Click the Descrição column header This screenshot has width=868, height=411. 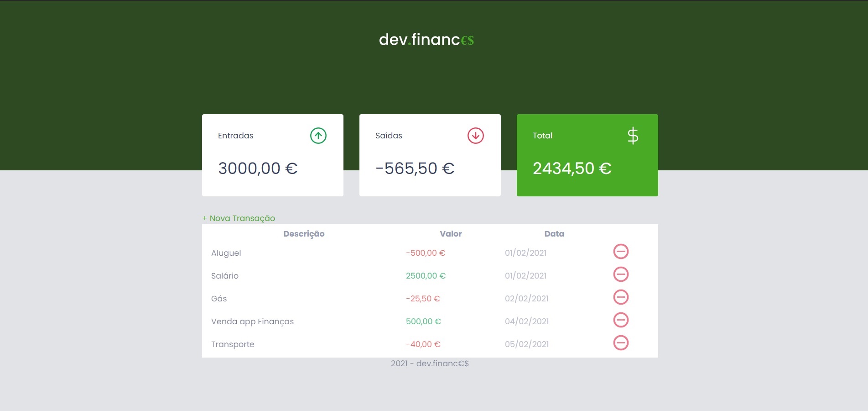[303, 233]
